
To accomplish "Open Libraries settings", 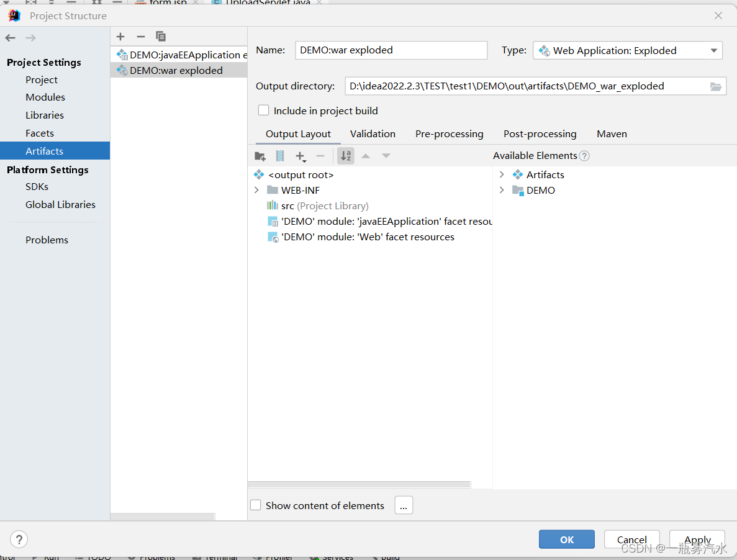I will click(45, 115).
